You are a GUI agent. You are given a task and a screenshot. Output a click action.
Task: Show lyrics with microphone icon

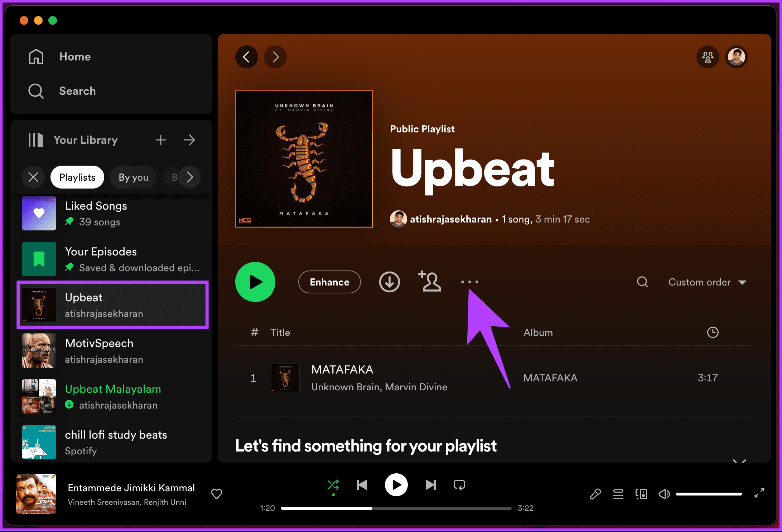595,494
